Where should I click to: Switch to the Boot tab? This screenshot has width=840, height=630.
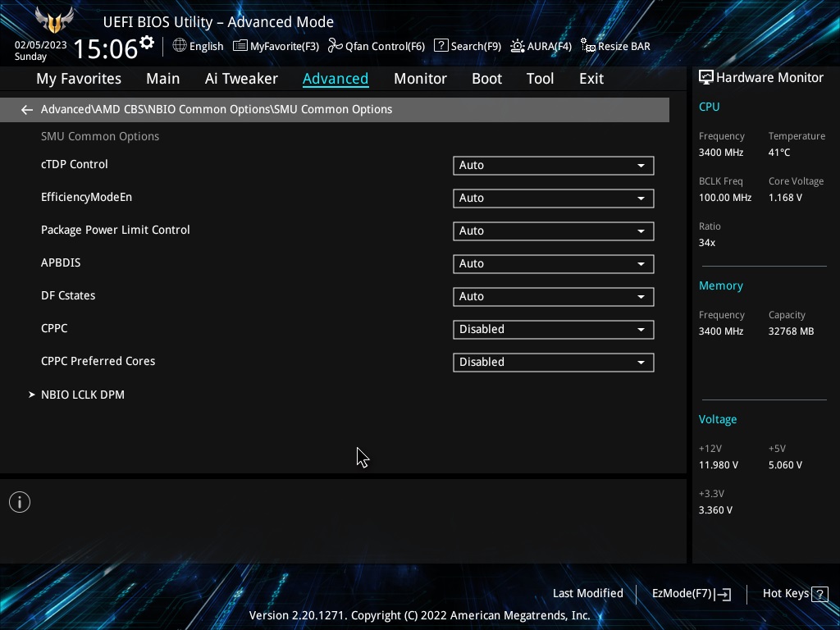coord(486,79)
